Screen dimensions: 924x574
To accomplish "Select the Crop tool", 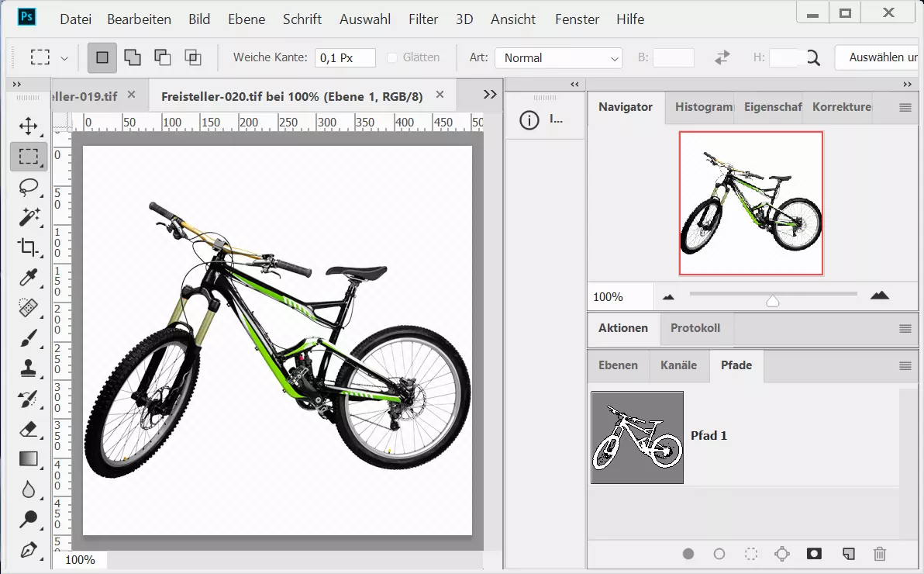I will [29, 247].
